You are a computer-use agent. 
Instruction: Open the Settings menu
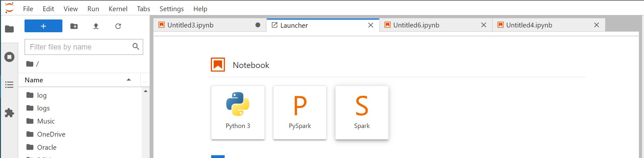(172, 9)
